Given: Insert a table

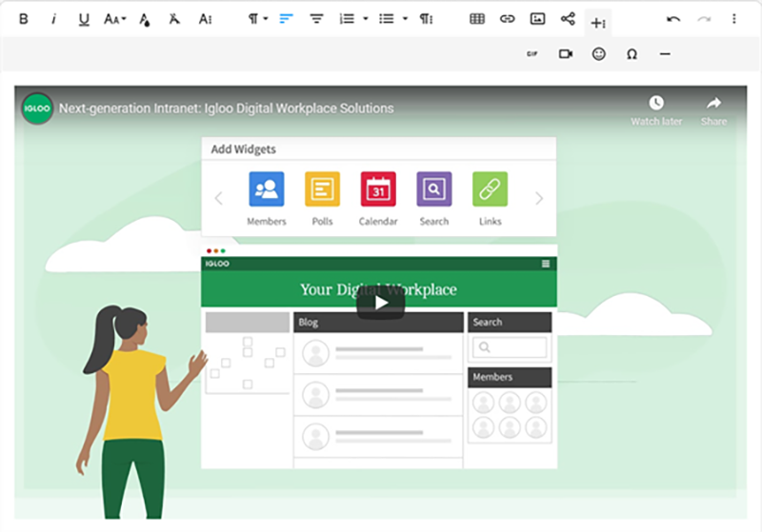Looking at the screenshot, I should pyautogui.click(x=477, y=19).
